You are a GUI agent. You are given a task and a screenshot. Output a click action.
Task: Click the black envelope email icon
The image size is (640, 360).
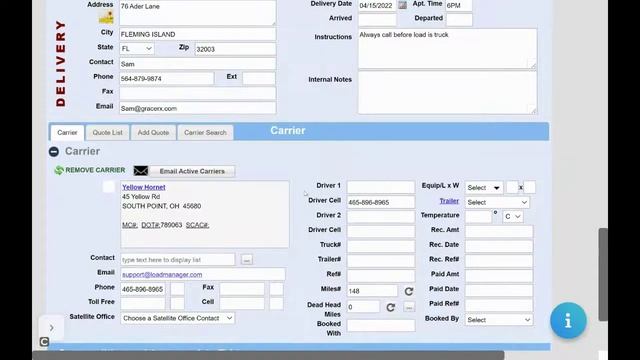141,171
